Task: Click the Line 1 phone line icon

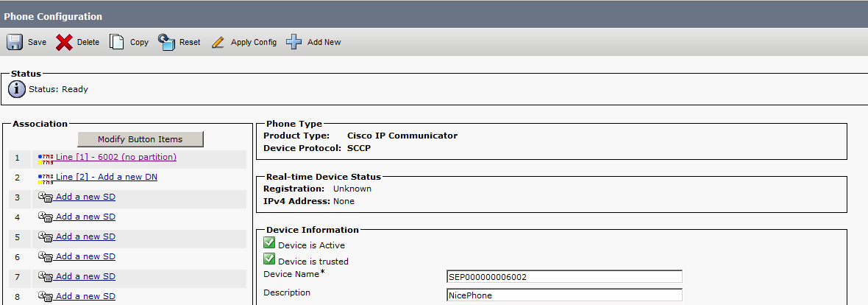Action: click(x=46, y=159)
